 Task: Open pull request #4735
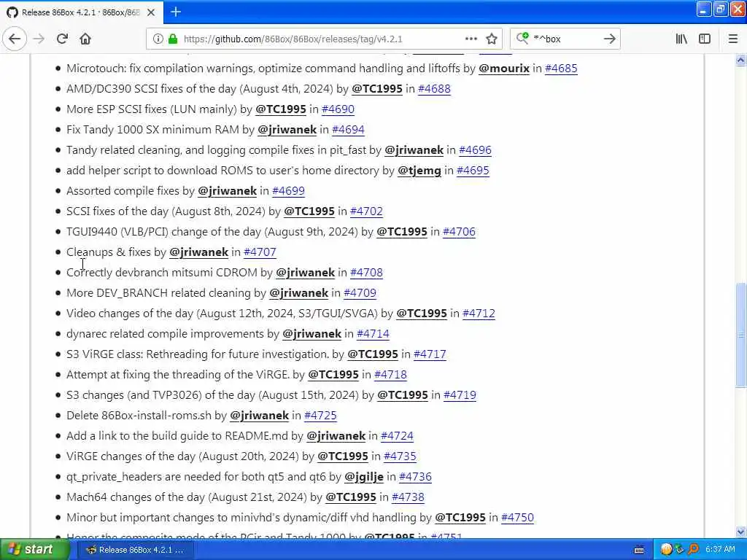pos(400,456)
